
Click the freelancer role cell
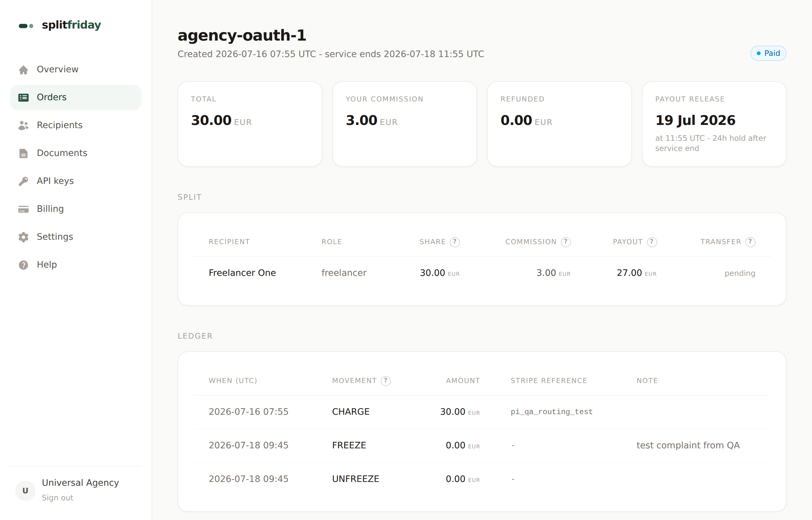344,273
